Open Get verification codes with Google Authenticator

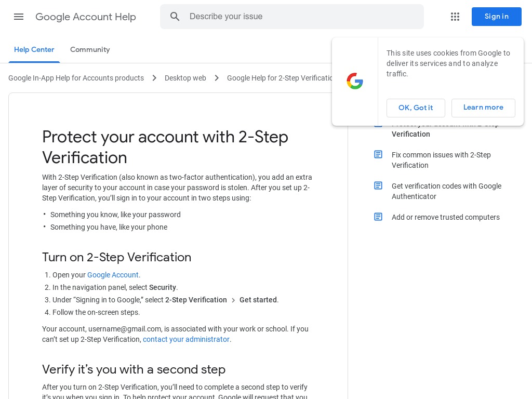click(446, 191)
